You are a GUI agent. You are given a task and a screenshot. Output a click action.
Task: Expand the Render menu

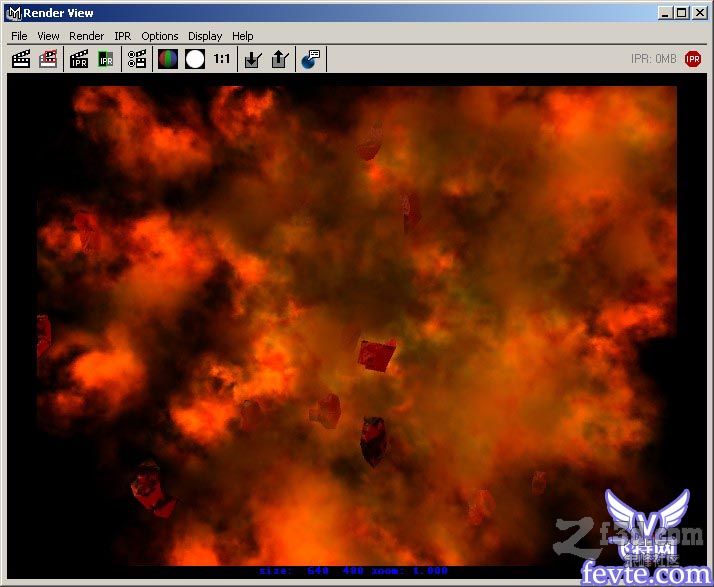coord(87,36)
